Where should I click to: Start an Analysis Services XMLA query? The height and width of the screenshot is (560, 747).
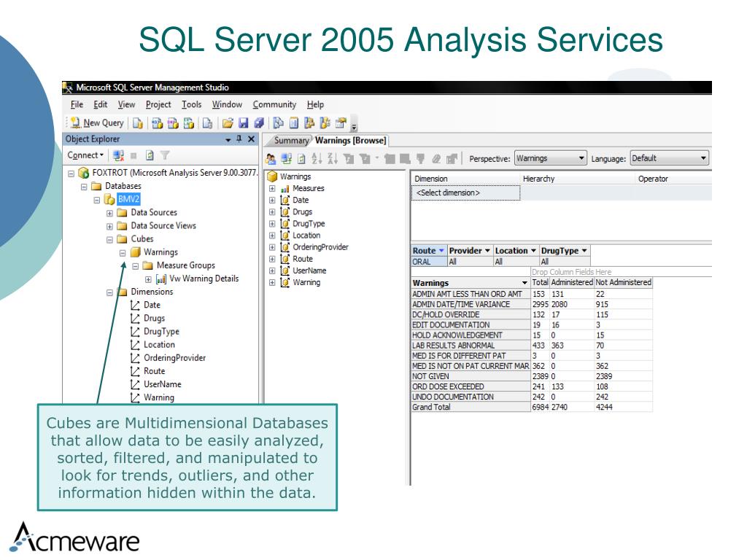pos(189,123)
